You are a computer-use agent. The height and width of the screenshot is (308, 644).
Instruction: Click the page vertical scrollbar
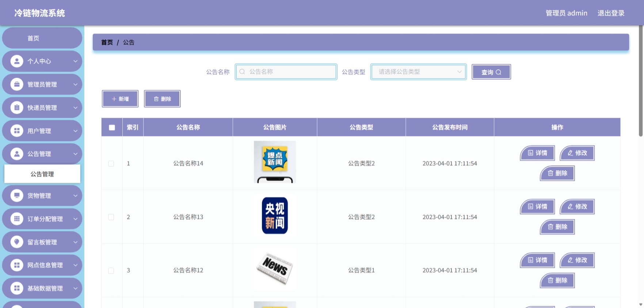(x=641, y=81)
